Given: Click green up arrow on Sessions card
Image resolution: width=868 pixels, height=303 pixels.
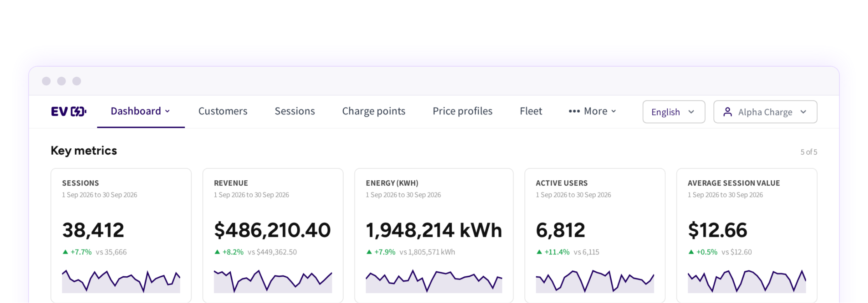Looking at the screenshot, I should tap(65, 252).
